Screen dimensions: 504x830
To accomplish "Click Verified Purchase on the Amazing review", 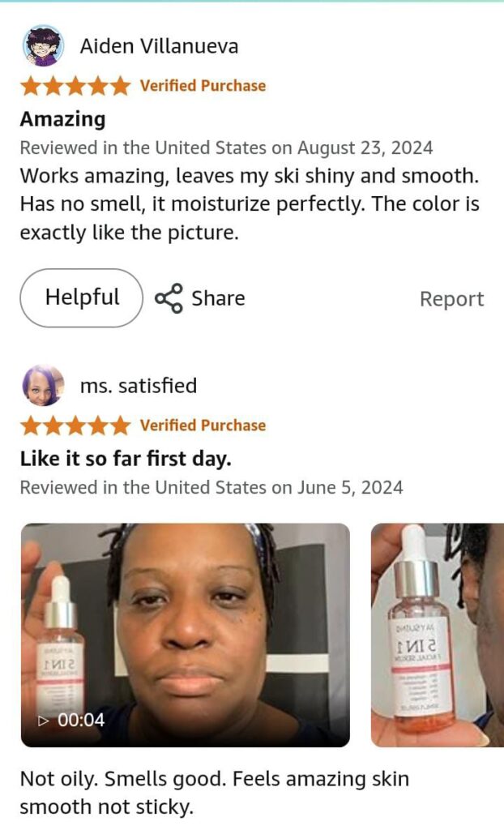I will coord(203,86).
